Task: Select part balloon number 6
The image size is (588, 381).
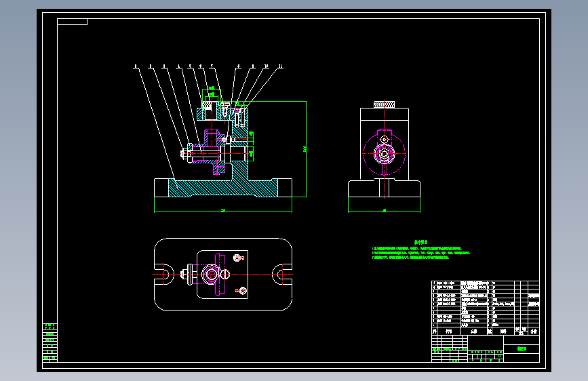Action: [x=201, y=66]
